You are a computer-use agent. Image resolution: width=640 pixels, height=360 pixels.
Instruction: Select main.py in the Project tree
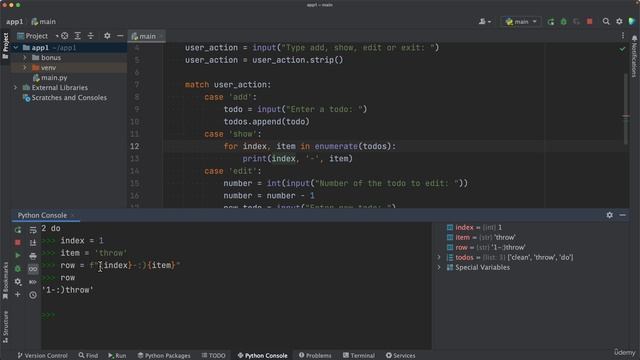point(54,78)
